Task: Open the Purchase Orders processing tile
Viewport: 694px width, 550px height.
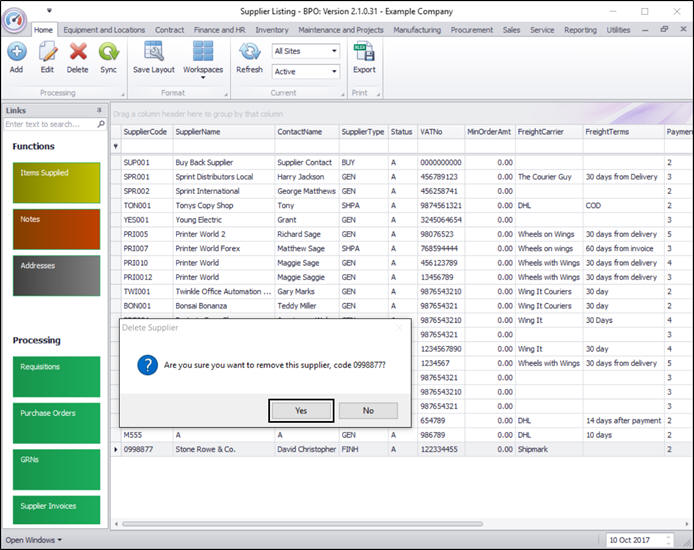Action: click(58, 424)
